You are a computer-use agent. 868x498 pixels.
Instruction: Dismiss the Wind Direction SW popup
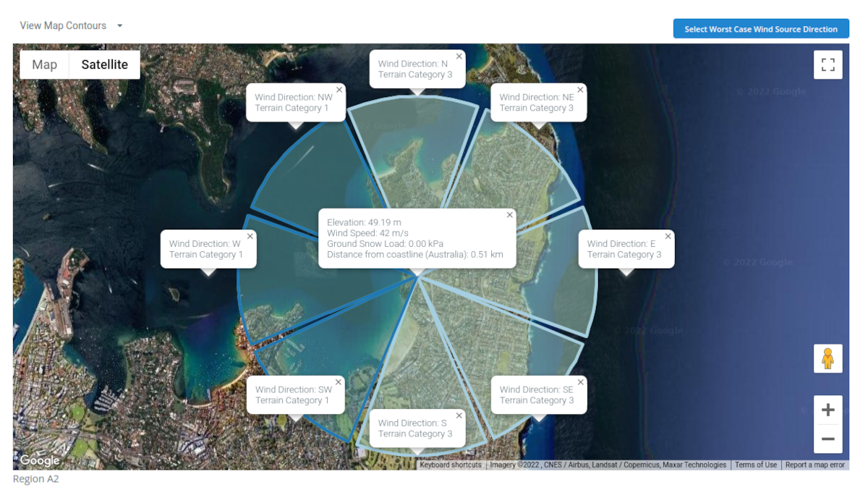point(339,382)
